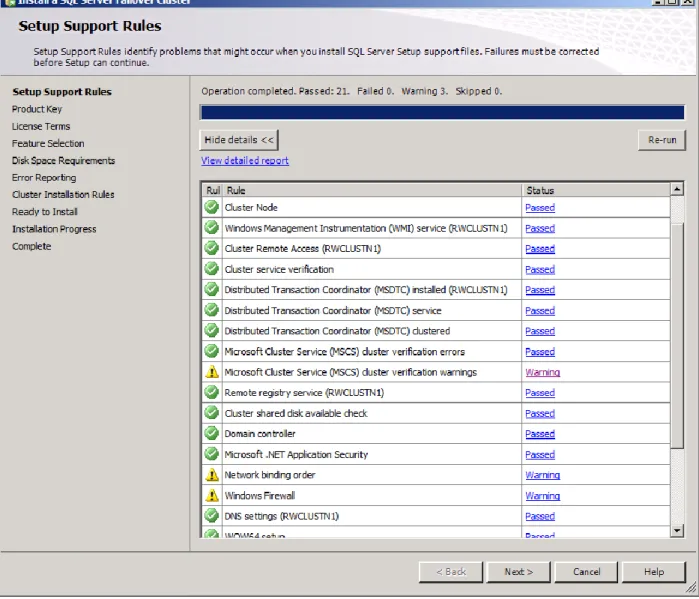Click the Help button
The height and width of the screenshot is (599, 699).
point(654,572)
